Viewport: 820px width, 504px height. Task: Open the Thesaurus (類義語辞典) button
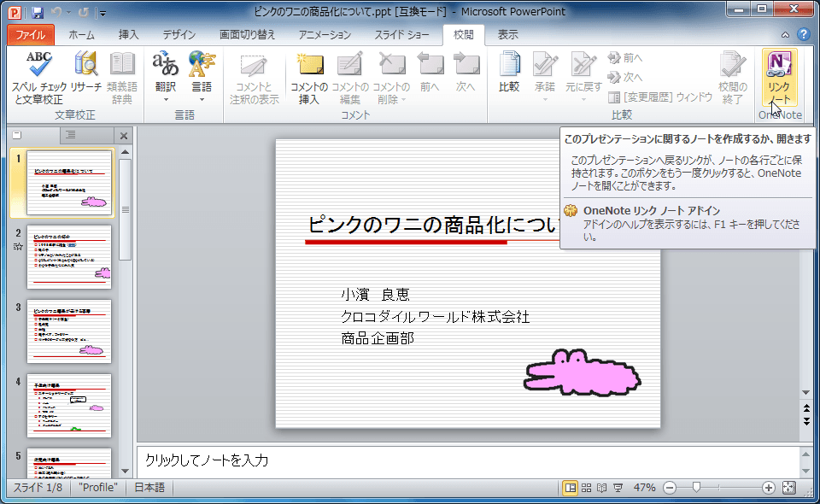122,78
